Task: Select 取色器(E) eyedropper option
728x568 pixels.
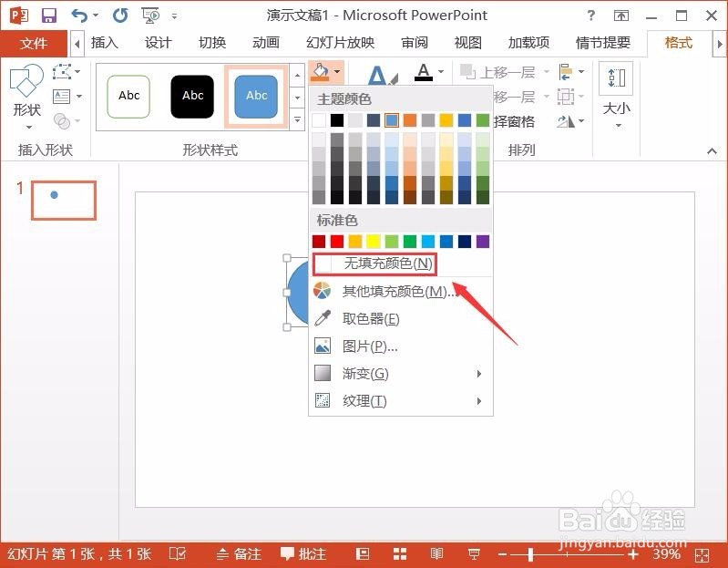Action: [x=401, y=318]
